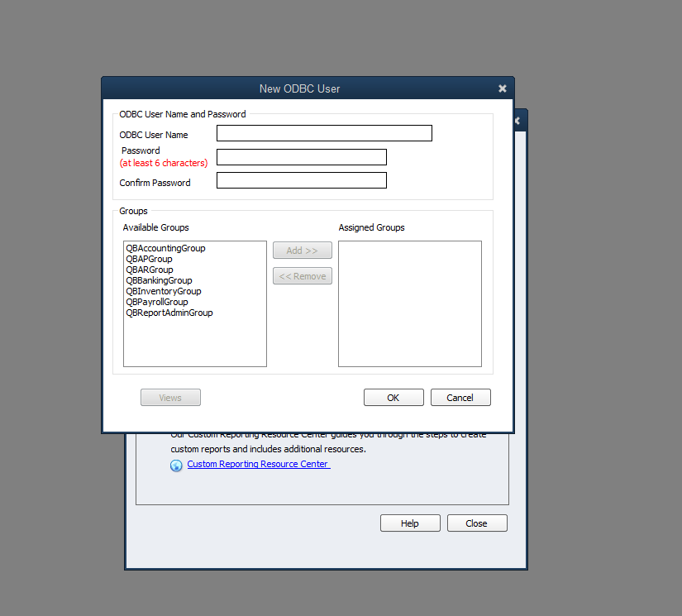This screenshot has width=682, height=616.
Task: Click the << Remove button
Action: 302,276
